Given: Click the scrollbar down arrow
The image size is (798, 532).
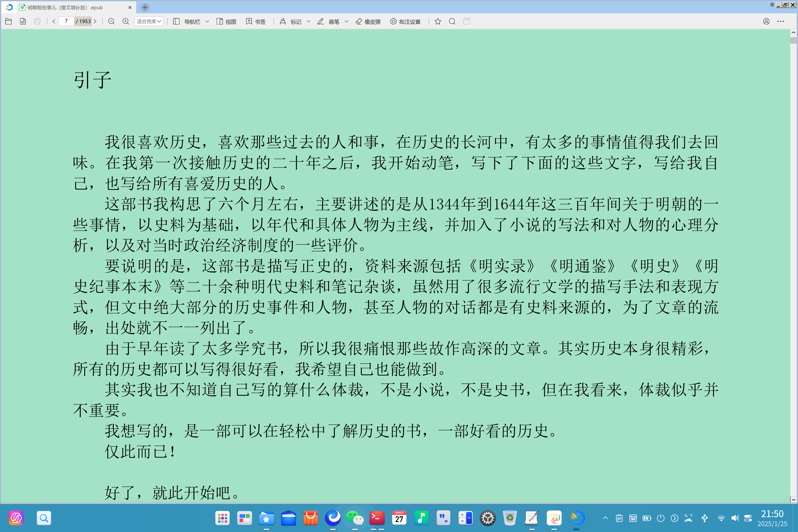Looking at the screenshot, I should coord(793,500).
